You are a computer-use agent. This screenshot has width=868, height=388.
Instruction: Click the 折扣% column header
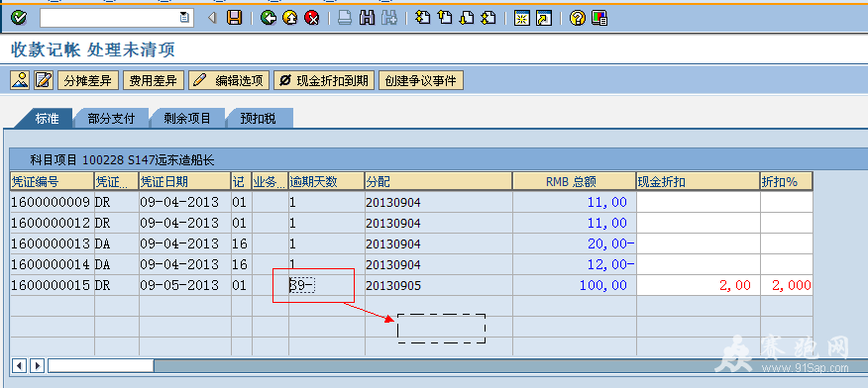pyautogui.click(x=786, y=181)
